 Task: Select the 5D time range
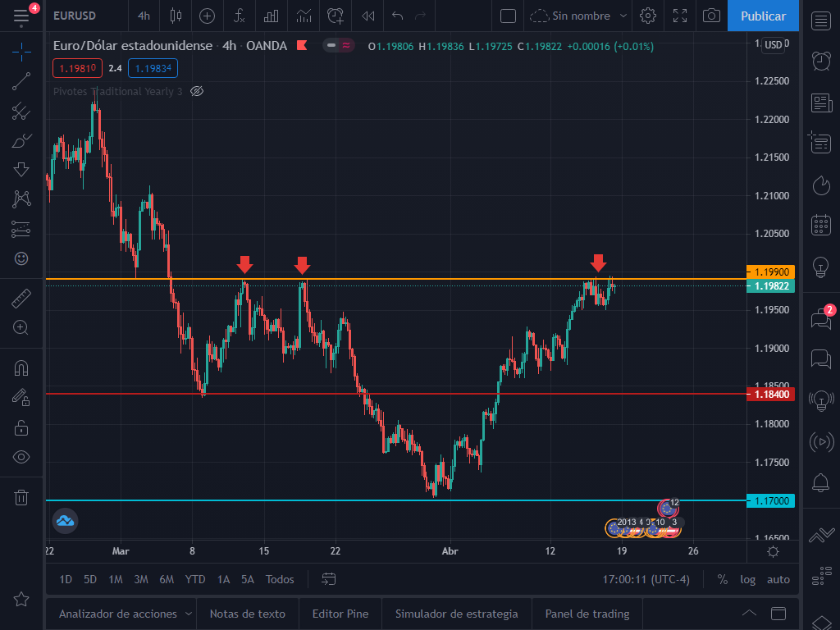click(90, 580)
